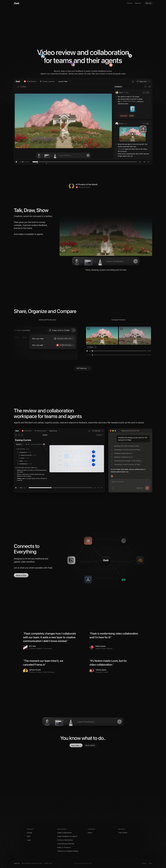Play the Easing Curves video
This screenshot has width=166, height=868.
pos(16,488)
